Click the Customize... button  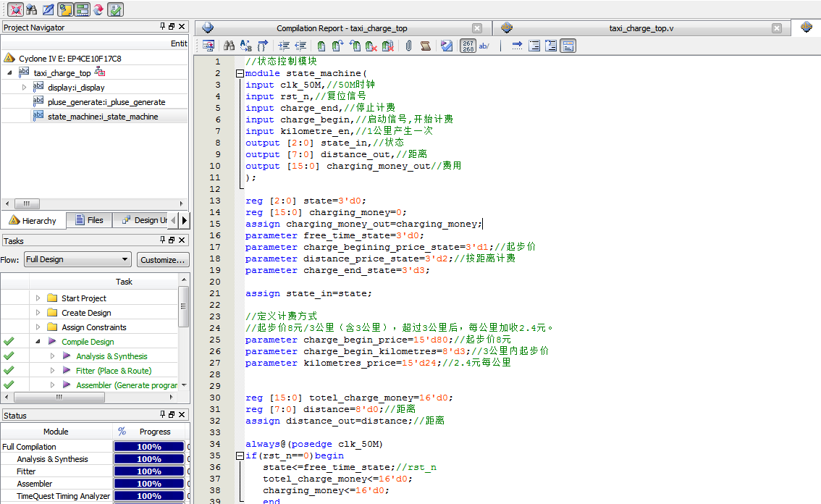162,259
